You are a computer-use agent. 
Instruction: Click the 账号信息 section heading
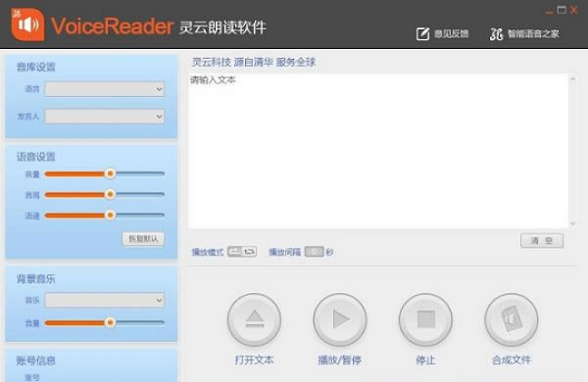pyautogui.click(x=36, y=360)
